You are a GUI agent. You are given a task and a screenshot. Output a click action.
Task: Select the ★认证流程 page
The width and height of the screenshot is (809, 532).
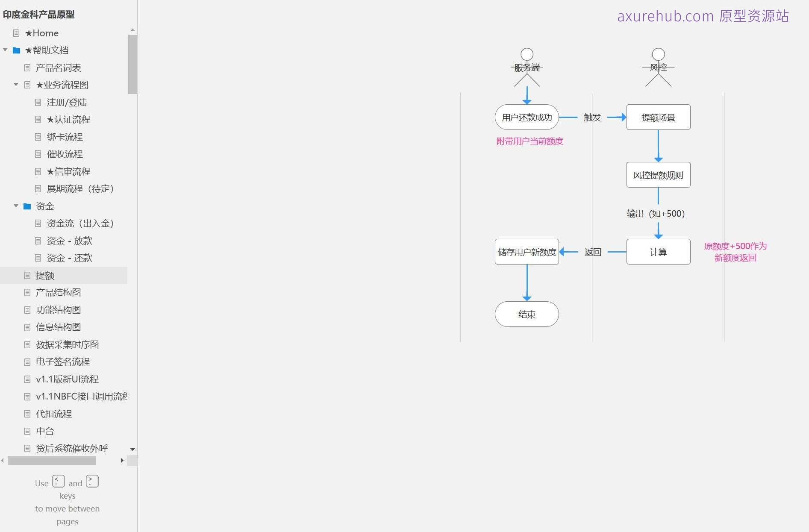pos(68,120)
